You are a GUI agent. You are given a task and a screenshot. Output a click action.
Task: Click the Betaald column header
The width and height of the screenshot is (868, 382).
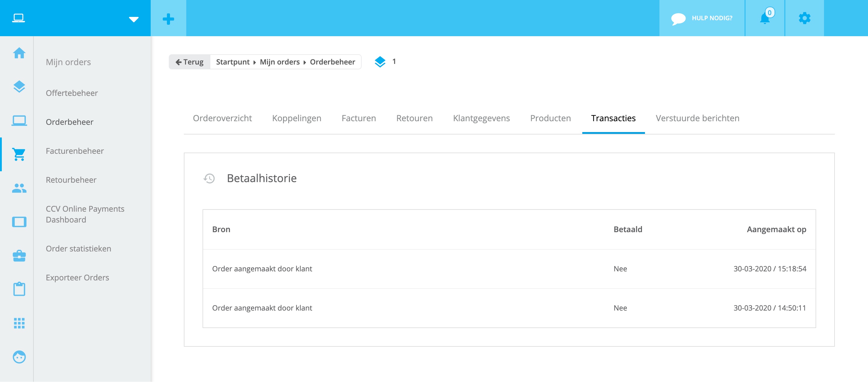628,230
